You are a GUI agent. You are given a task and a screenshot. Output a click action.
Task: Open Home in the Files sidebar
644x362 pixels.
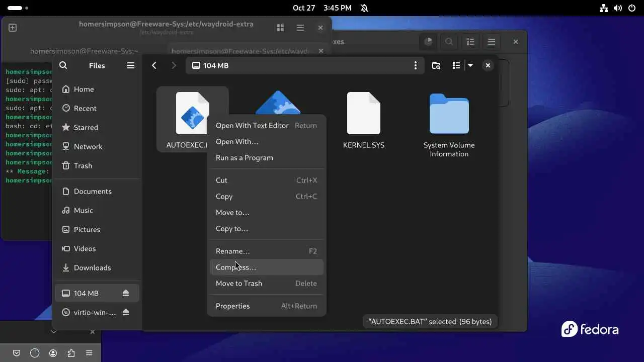click(x=97, y=89)
